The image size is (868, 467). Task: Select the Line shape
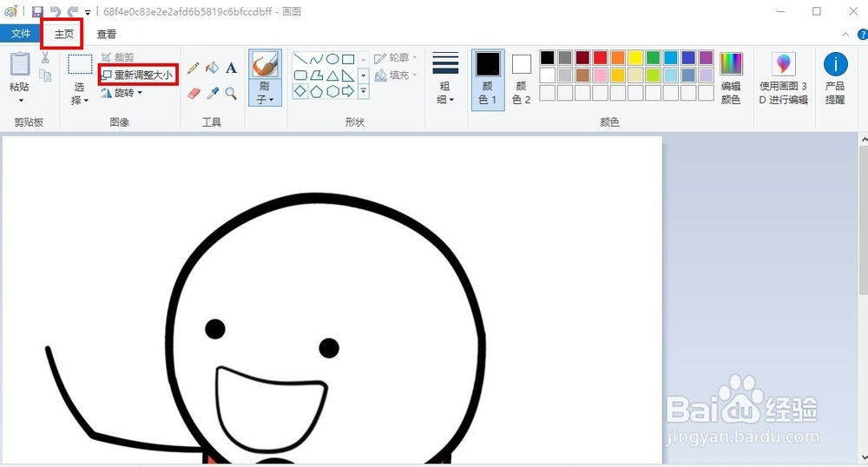(300, 59)
